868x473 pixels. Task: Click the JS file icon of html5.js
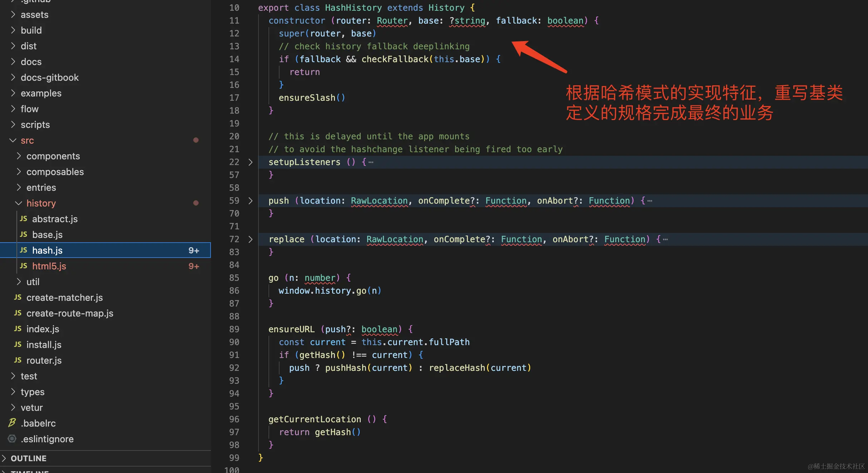point(24,266)
